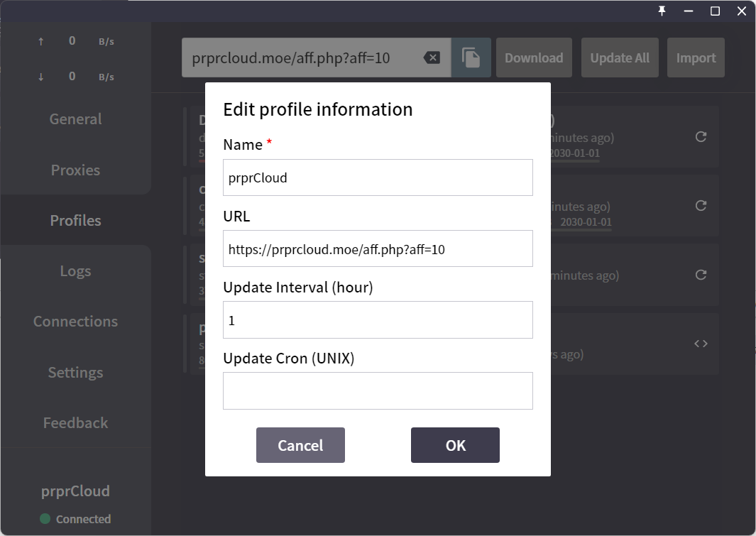This screenshot has height=536, width=756.
Task: Go to the Logs section
Action: tap(75, 271)
